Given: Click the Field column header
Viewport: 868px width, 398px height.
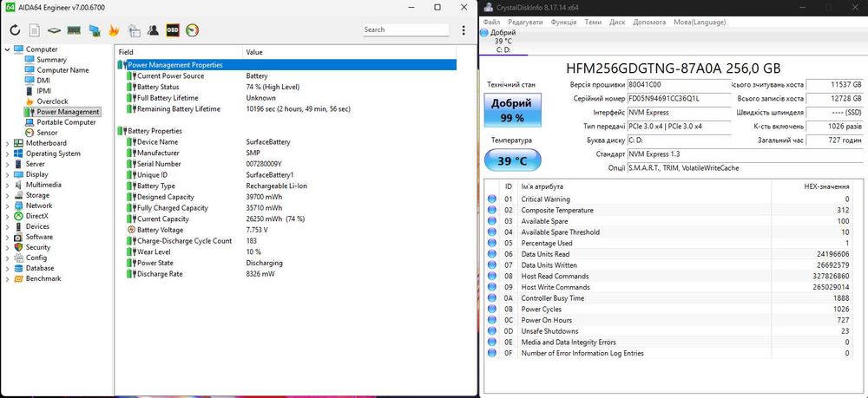Looking at the screenshot, I should pyautogui.click(x=180, y=52).
